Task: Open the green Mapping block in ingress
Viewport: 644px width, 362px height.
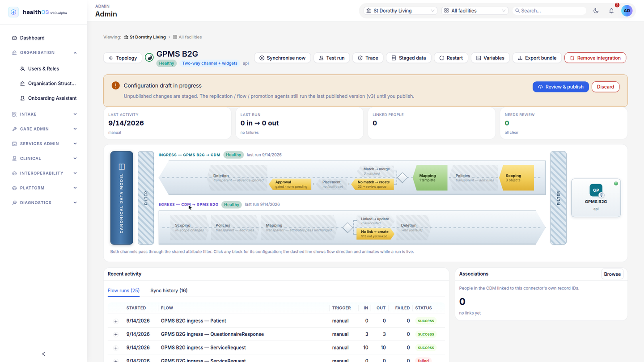Action: pyautogui.click(x=430, y=177)
